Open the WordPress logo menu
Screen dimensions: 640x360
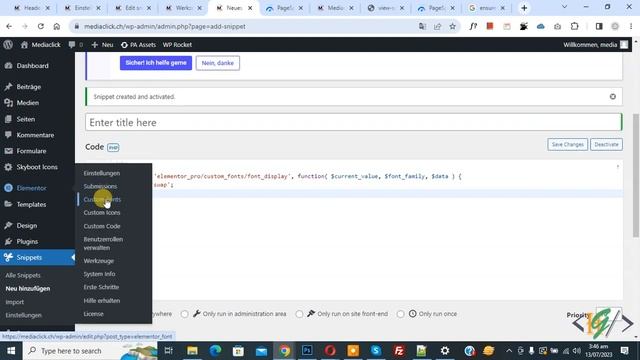coord(8,44)
